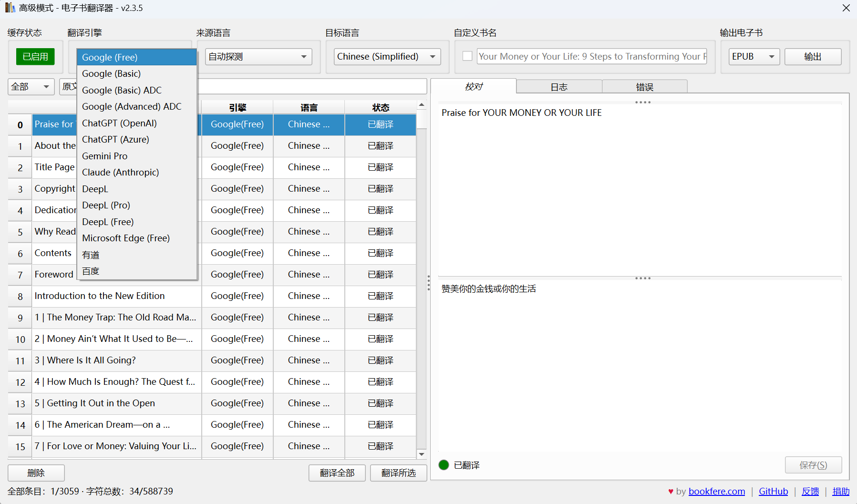The height and width of the screenshot is (504, 857).
Task: Switch to the 校对 tab
Action: click(x=474, y=86)
